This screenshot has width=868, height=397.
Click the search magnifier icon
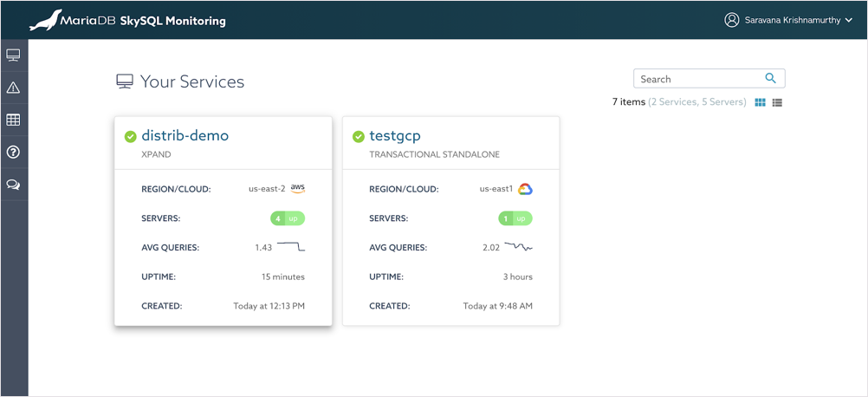tap(770, 79)
